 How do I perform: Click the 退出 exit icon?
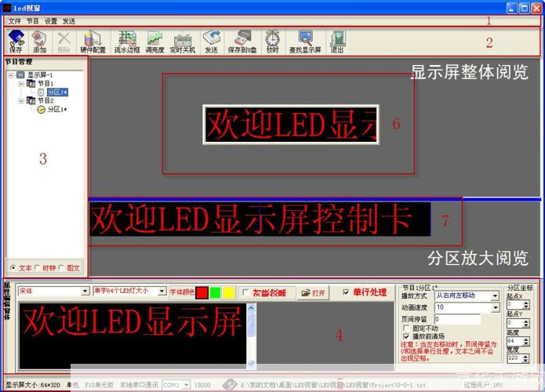pyautogui.click(x=337, y=42)
